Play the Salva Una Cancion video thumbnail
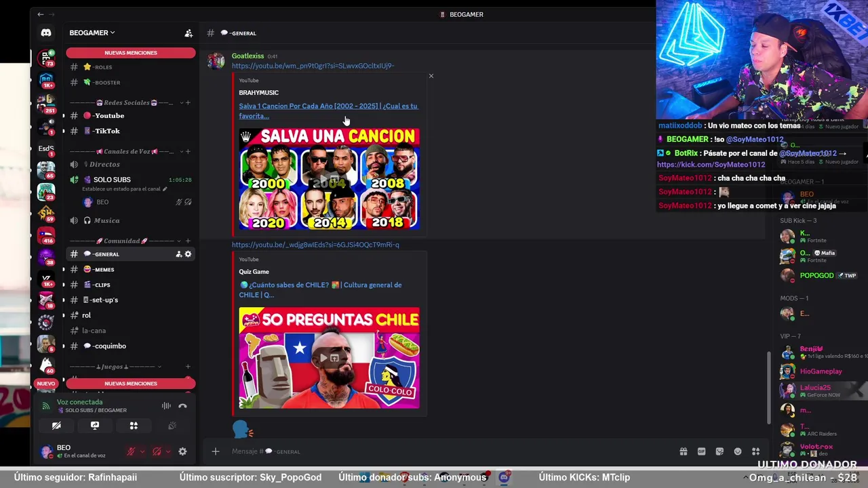 click(329, 179)
